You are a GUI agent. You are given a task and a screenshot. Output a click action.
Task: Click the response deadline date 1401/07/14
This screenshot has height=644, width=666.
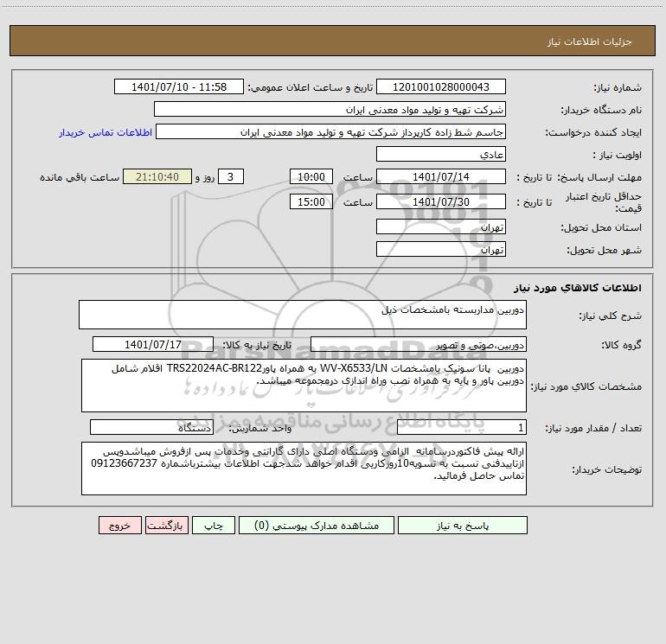(441, 176)
